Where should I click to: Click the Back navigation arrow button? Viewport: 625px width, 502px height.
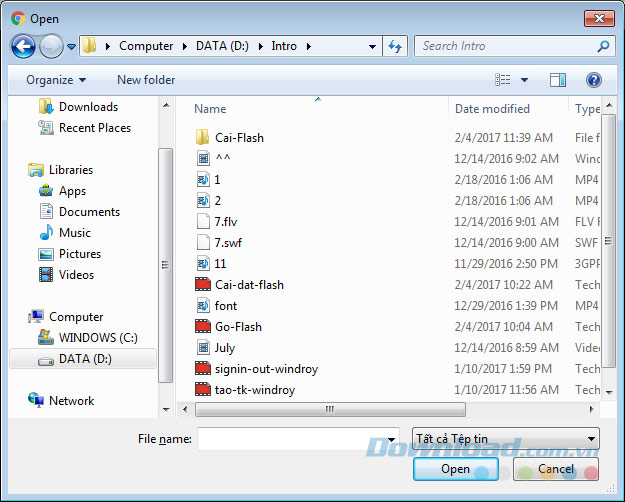pyautogui.click(x=23, y=46)
